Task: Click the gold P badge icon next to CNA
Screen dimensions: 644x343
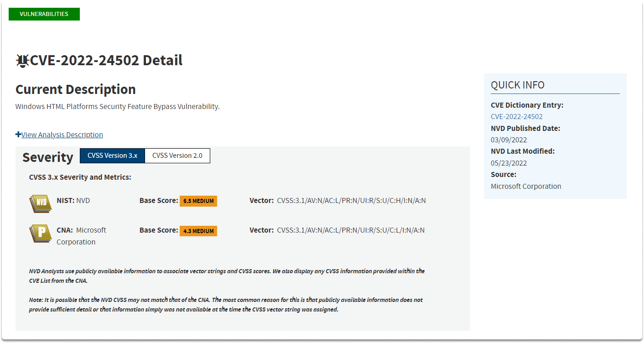Action: [41, 234]
